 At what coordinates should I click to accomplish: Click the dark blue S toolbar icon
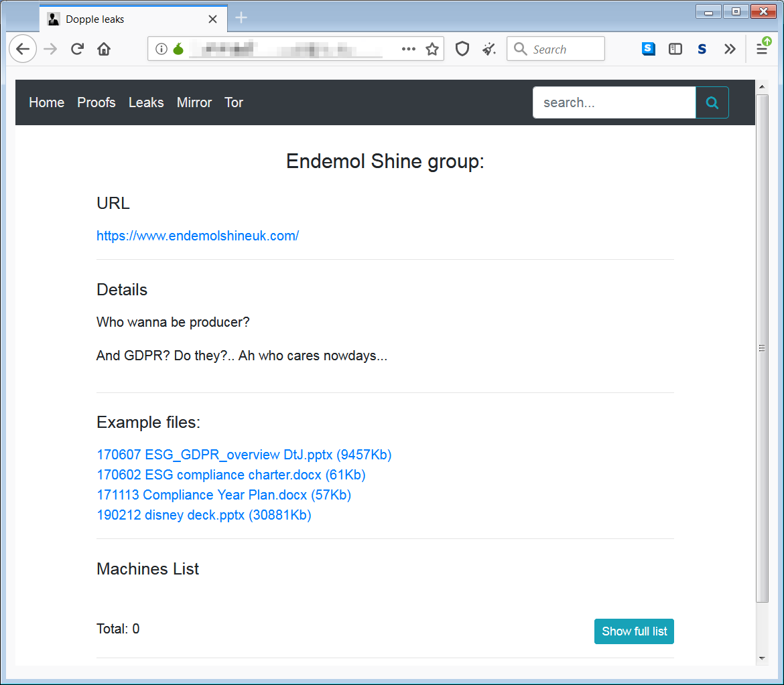[702, 49]
